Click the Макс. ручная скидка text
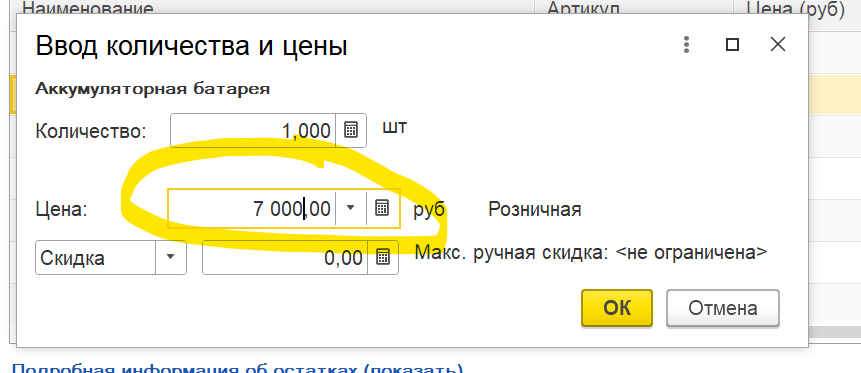This screenshot has width=861, height=373. click(x=591, y=253)
